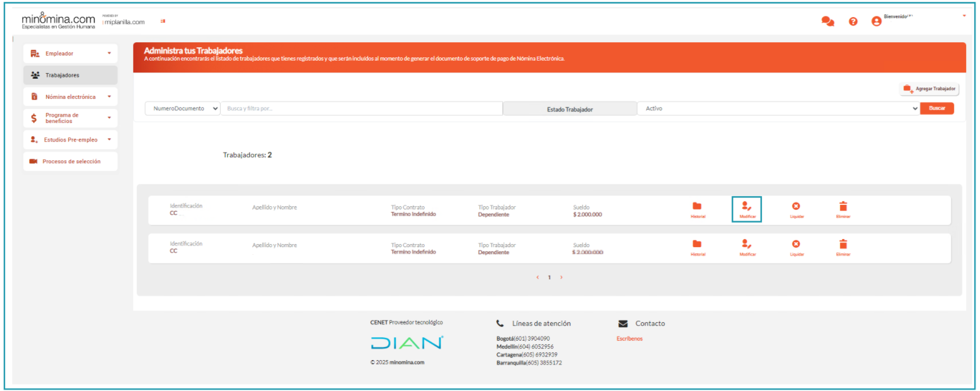Expand the Nómina electrónica sidebar menu

tap(71, 97)
